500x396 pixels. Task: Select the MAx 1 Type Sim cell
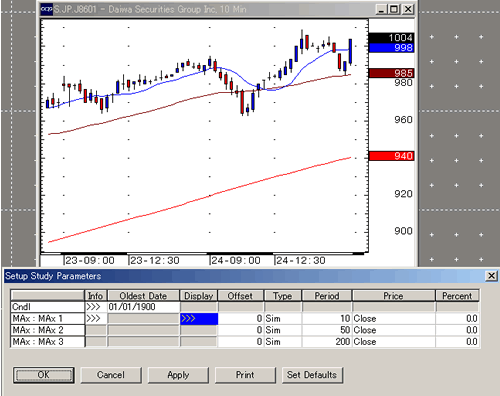[x=283, y=319]
